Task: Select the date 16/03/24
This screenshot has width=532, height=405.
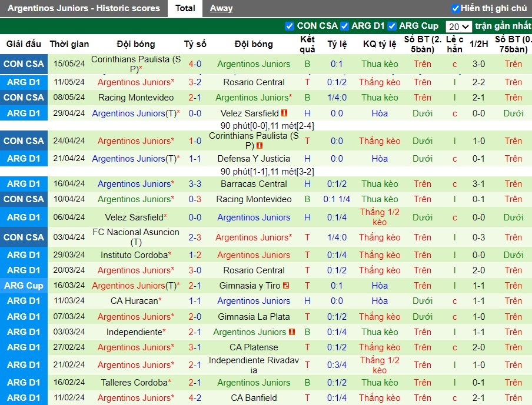Action: pos(69,285)
